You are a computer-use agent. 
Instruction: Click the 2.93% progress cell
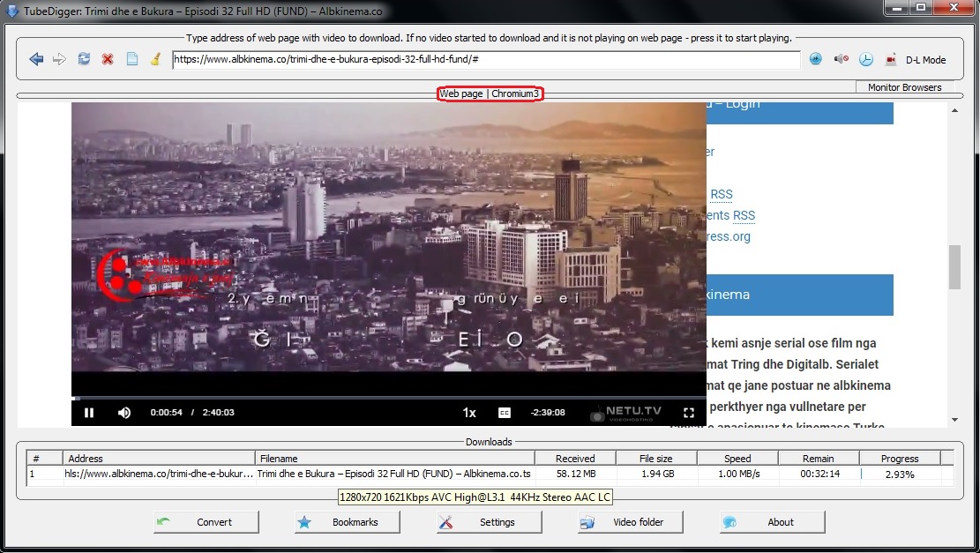pyautogui.click(x=900, y=475)
